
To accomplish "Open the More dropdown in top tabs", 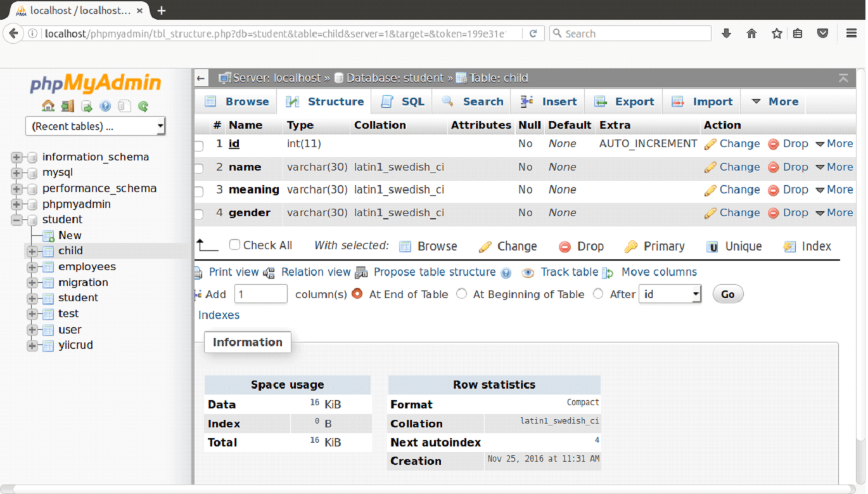I will pyautogui.click(x=774, y=101).
